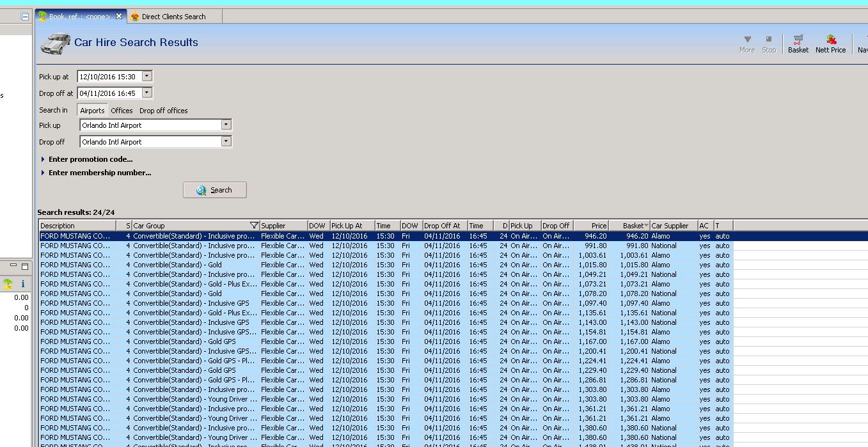868x447 pixels.
Task: Close the Book. ref. tab
Action: [x=118, y=17]
